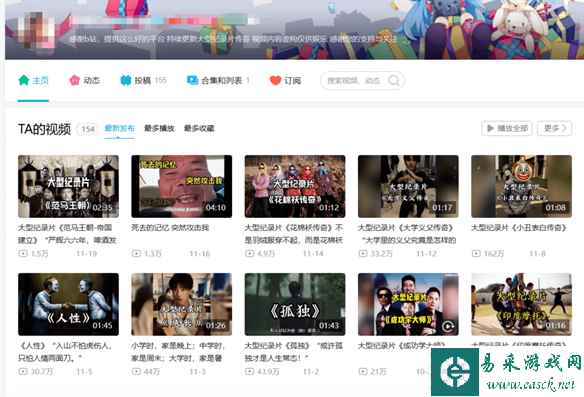Click title 大型纪录片《小丑表白传奇》
This screenshot has width=584, height=397.
point(519,228)
